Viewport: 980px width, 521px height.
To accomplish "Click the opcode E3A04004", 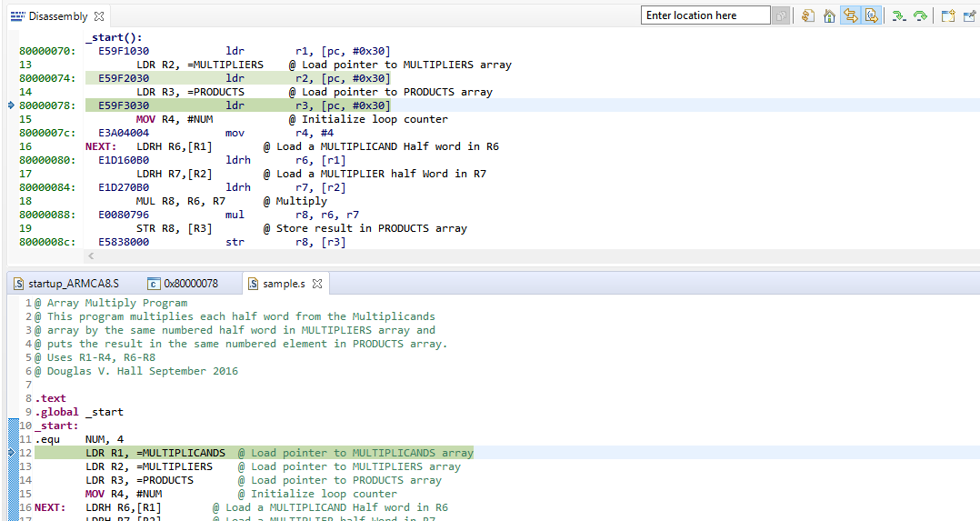I will coord(124,133).
